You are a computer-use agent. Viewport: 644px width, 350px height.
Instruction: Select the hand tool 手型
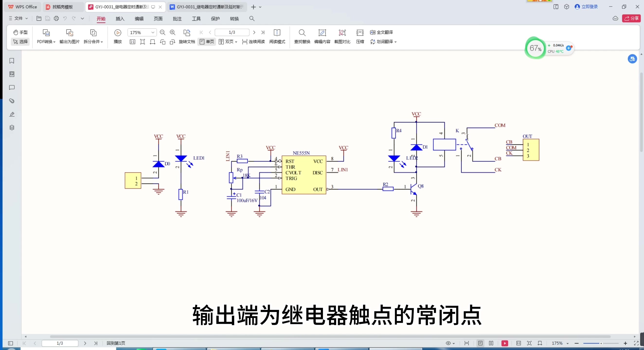coord(20,32)
